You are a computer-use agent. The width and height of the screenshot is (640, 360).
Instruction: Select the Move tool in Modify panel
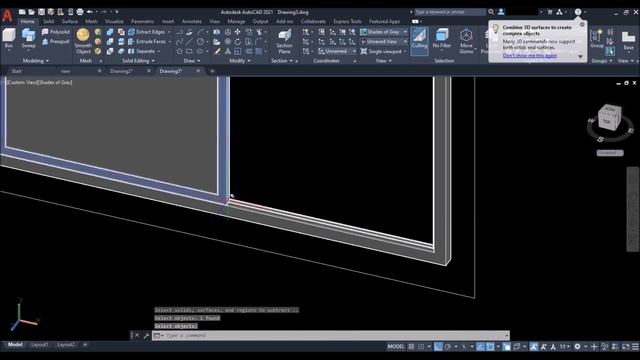tap(238, 32)
